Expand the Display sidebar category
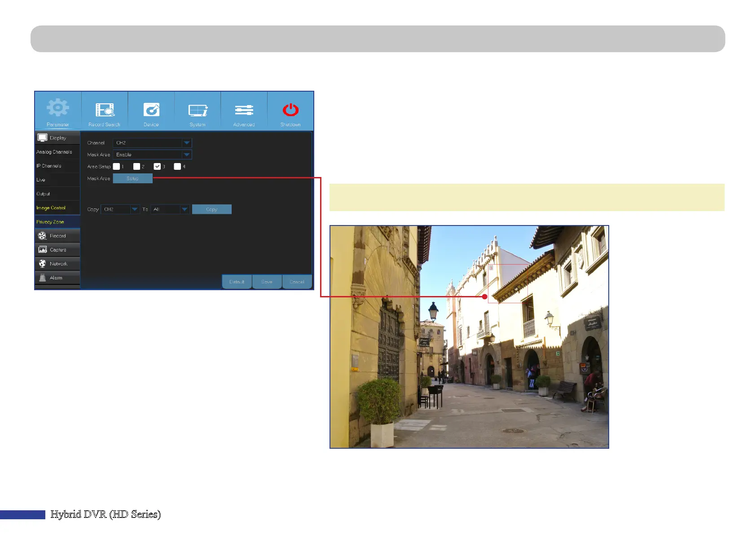 pos(57,137)
